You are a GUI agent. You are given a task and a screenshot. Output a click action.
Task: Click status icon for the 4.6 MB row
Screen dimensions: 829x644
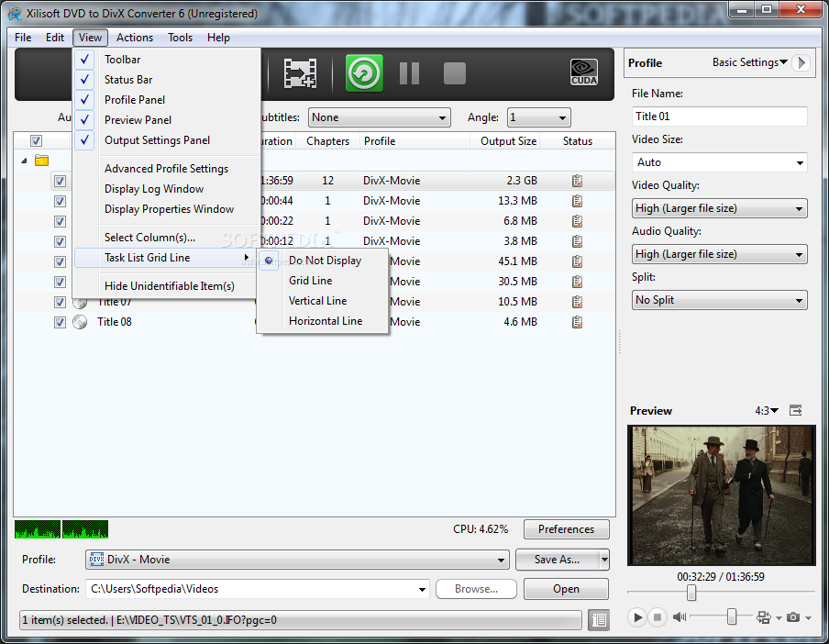pyautogui.click(x=578, y=322)
